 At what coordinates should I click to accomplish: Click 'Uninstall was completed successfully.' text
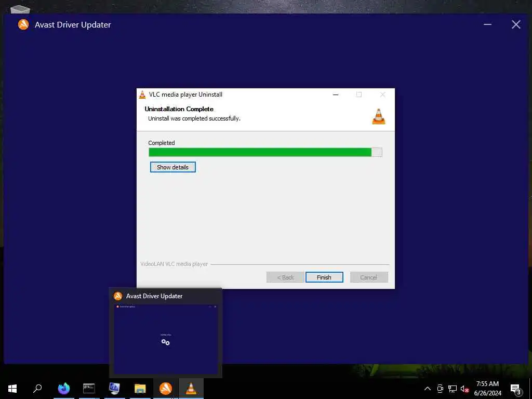coord(194,118)
